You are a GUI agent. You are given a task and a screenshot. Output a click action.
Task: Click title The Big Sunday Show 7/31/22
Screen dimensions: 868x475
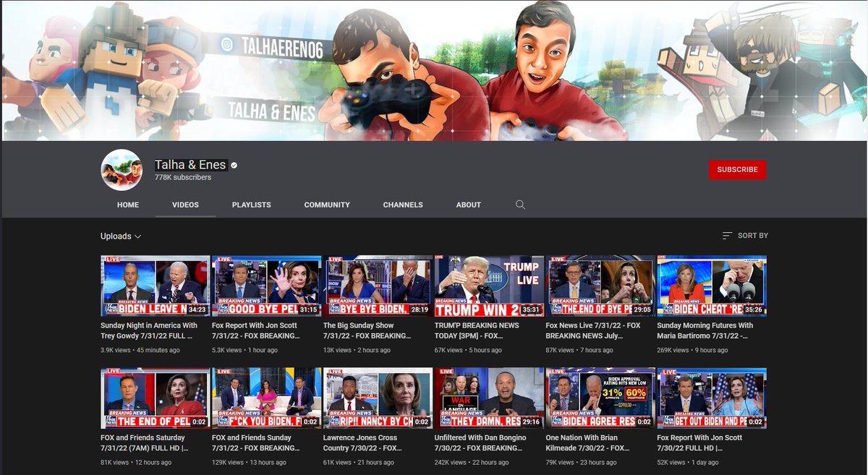pos(367,330)
